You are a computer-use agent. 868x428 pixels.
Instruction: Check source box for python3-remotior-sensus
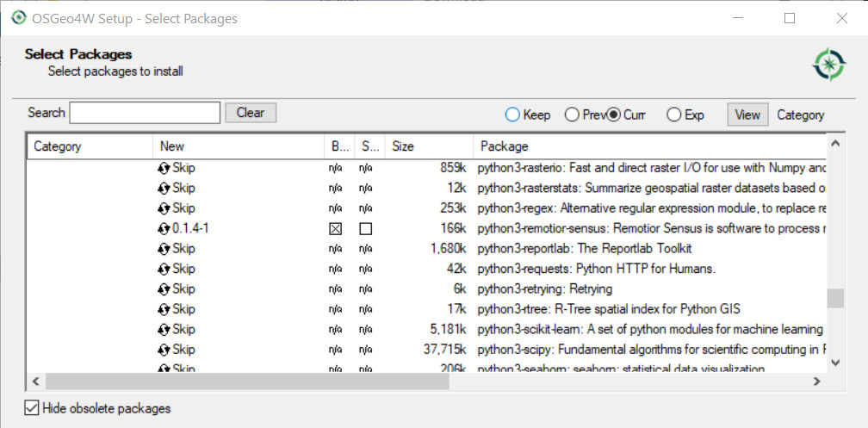(x=365, y=229)
